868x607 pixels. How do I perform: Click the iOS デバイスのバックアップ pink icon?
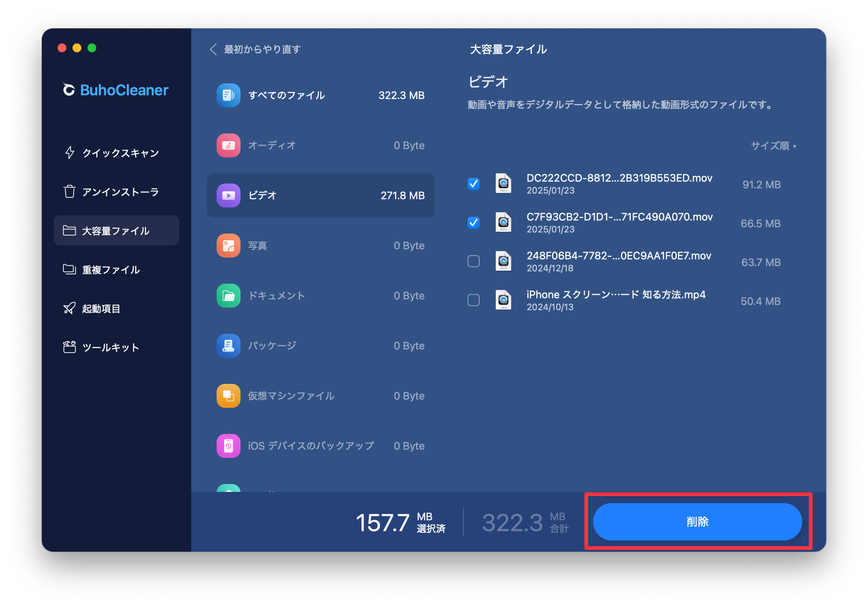pyautogui.click(x=228, y=446)
